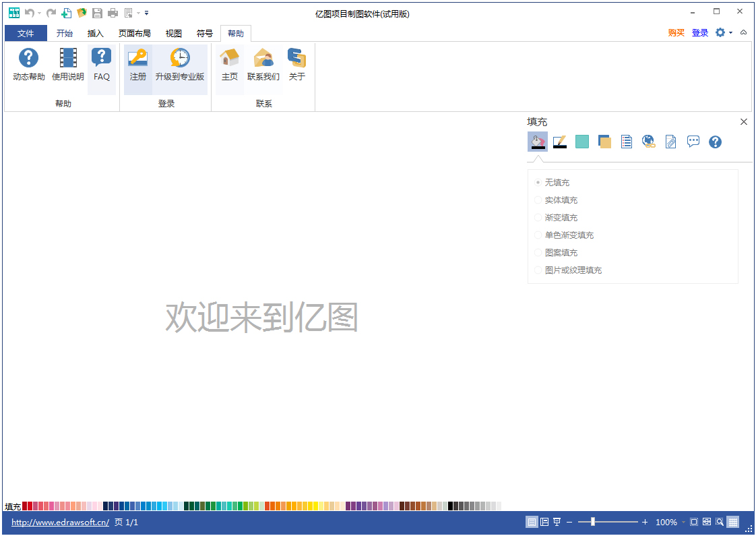
Task: Click the blue help icon in fill panel
Action: [x=715, y=142]
